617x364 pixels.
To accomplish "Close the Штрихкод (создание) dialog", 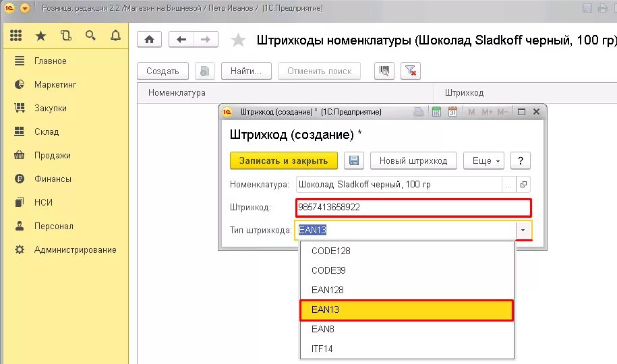I will [x=536, y=112].
